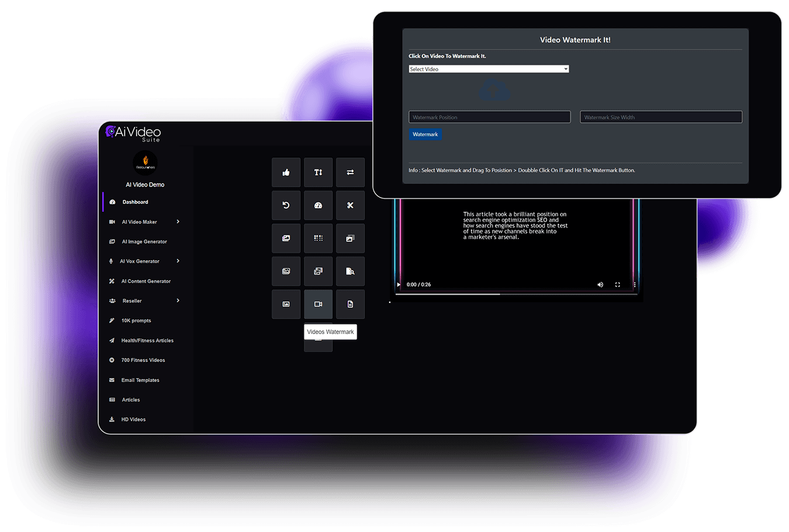
Task: Click the undo rotate tool tile
Action: [x=286, y=205]
